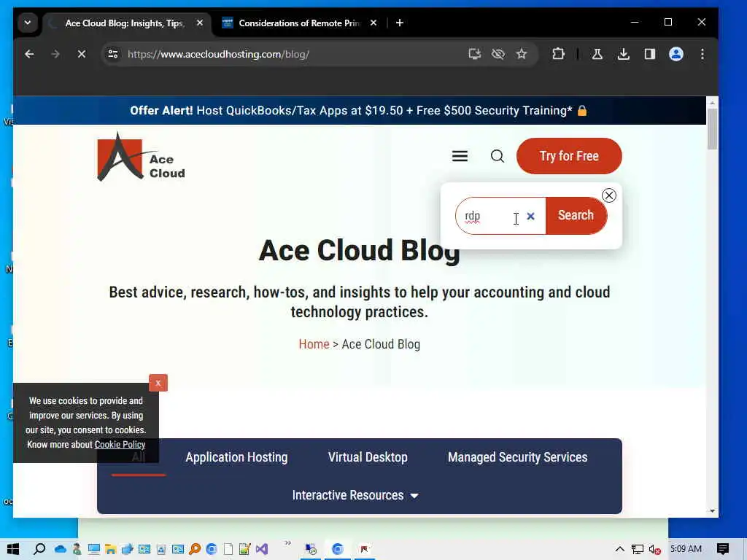Open the notification center icon

723,549
